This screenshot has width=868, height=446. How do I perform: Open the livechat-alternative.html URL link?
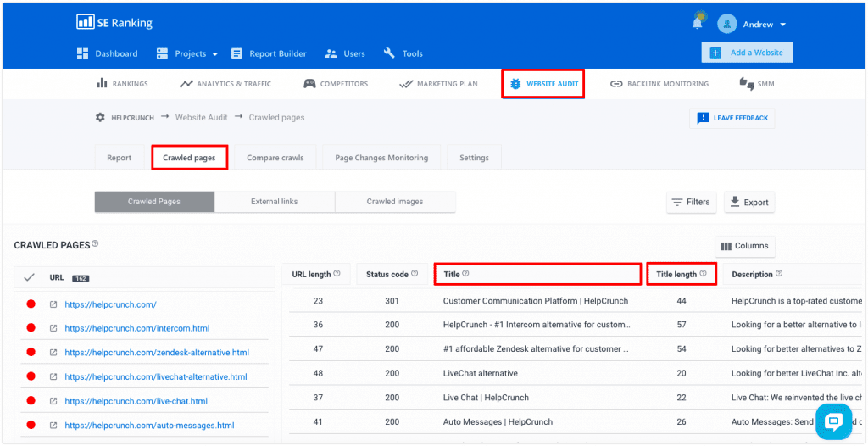click(156, 376)
